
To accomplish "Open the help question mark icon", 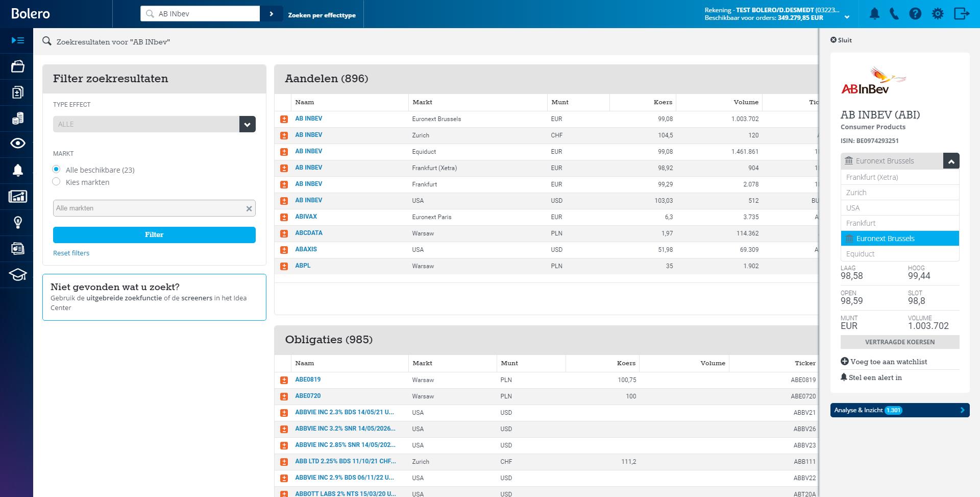I will tap(915, 14).
